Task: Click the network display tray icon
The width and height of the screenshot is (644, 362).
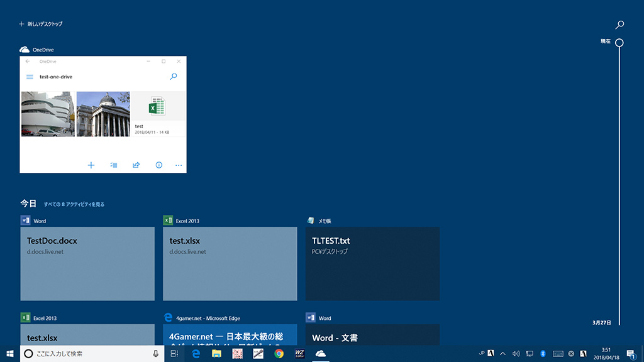Action: pos(530,354)
